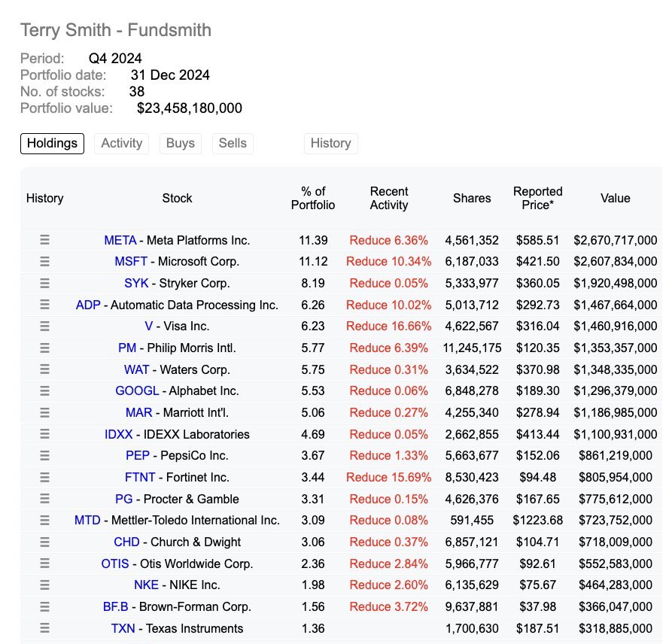
Task: Open history icon for PepsiCo row
Action: 44,455
